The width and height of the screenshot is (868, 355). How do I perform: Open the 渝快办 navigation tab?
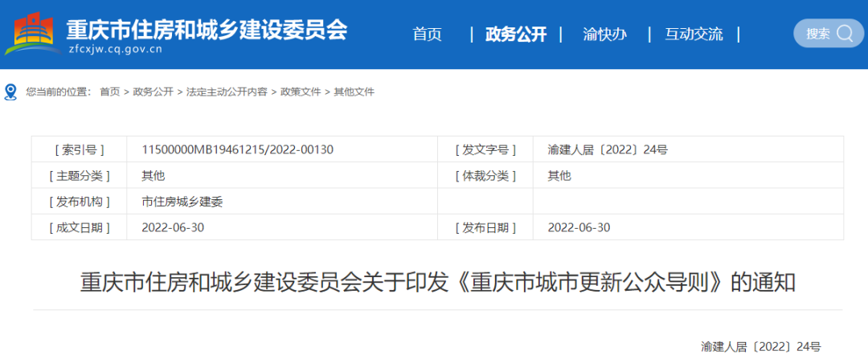[x=604, y=35]
